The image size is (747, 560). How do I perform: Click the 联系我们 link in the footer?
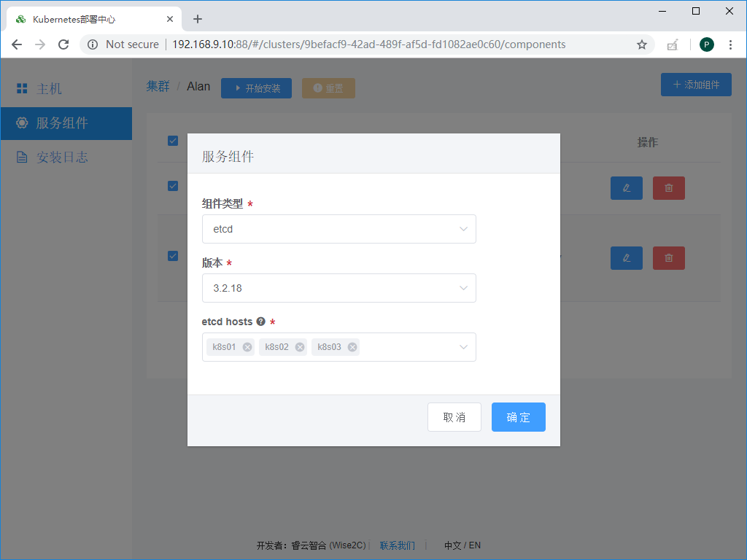398,545
